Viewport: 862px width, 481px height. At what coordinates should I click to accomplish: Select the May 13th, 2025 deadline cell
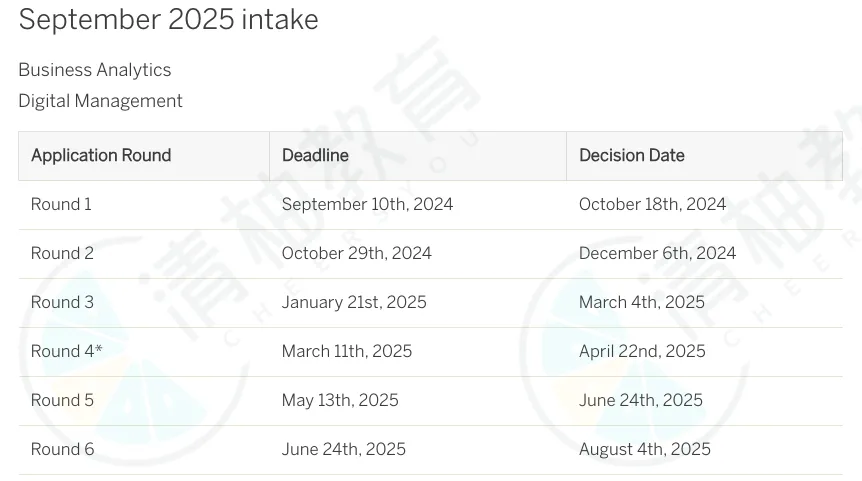[x=340, y=401]
